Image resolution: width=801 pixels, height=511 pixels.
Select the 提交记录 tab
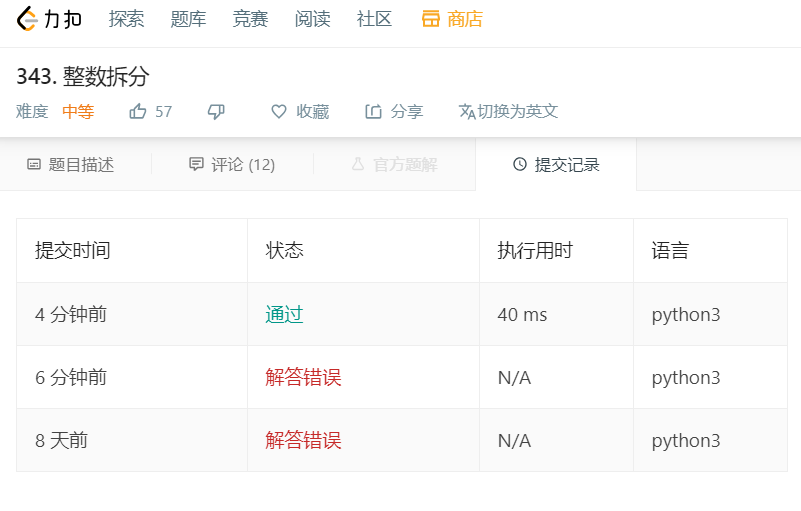click(x=556, y=165)
